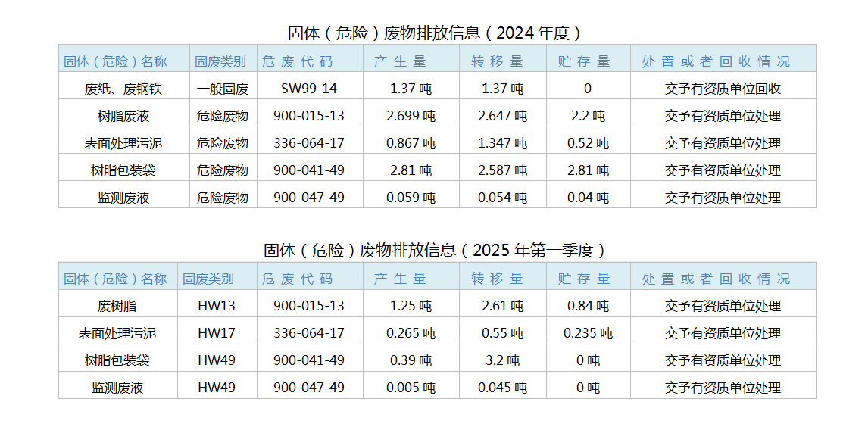Click the 3.2 吨 transfer value

pos(502,360)
